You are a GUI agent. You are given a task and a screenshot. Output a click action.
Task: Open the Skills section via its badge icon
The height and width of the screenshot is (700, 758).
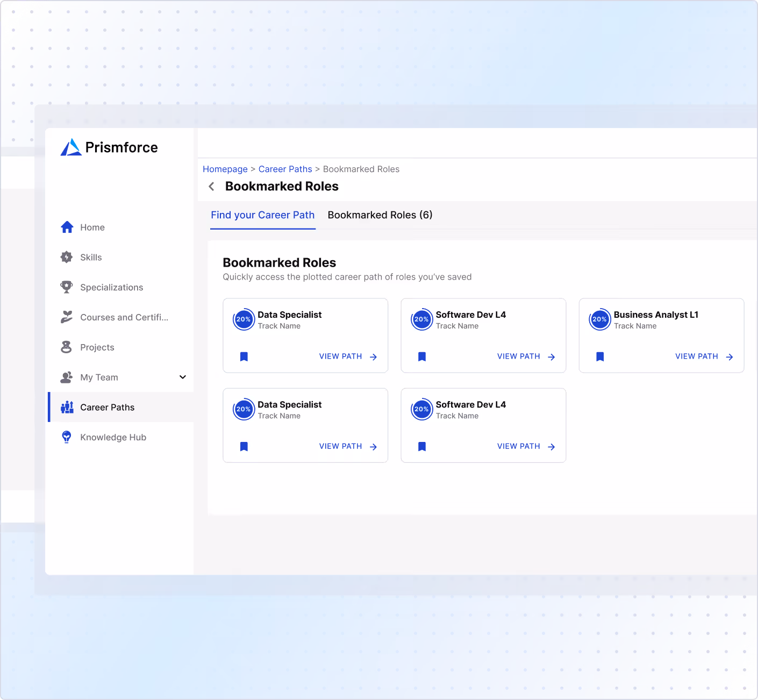(x=67, y=257)
